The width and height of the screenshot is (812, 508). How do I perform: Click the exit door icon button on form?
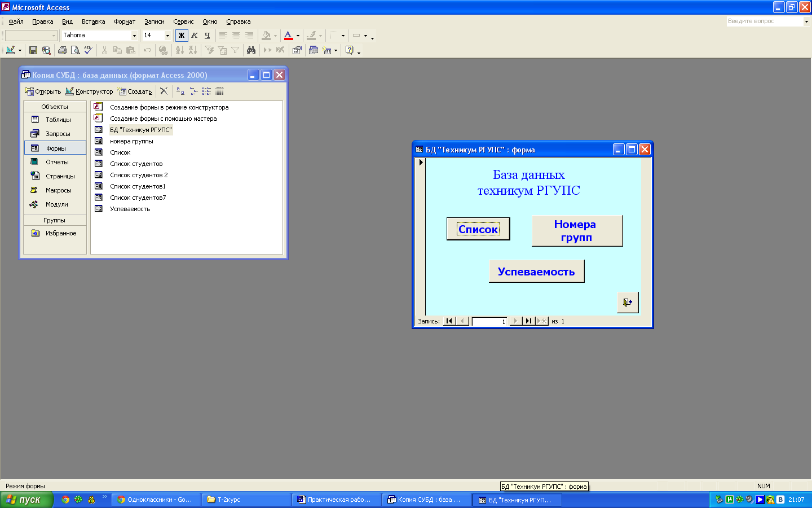coord(628,302)
